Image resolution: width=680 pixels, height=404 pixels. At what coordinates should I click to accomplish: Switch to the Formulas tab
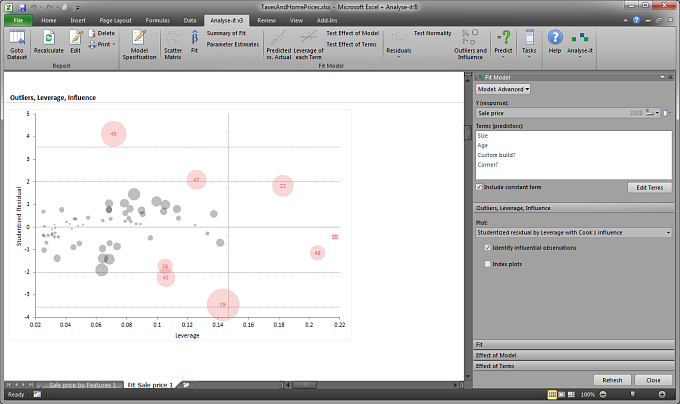coord(157,20)
